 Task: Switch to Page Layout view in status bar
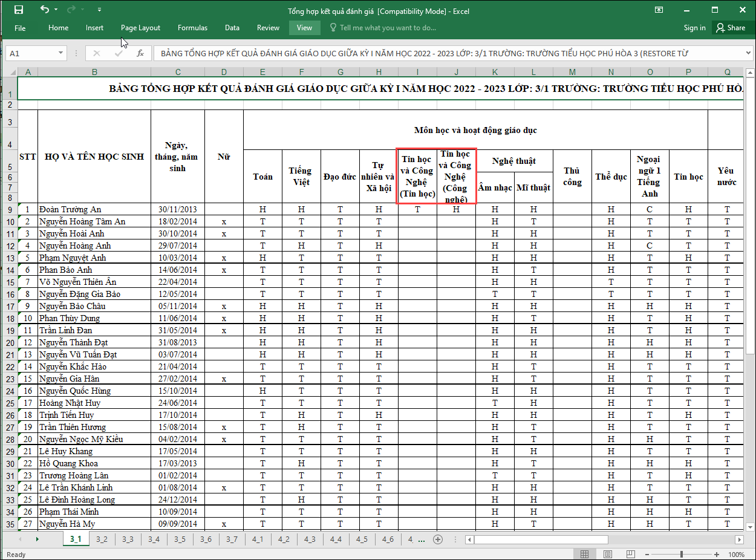tap(607, 555)
